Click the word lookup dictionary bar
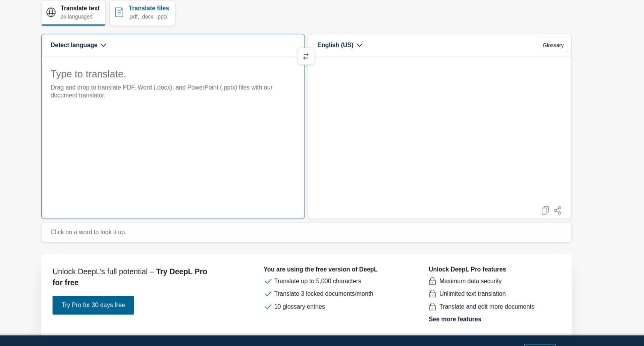 point(306,232)
